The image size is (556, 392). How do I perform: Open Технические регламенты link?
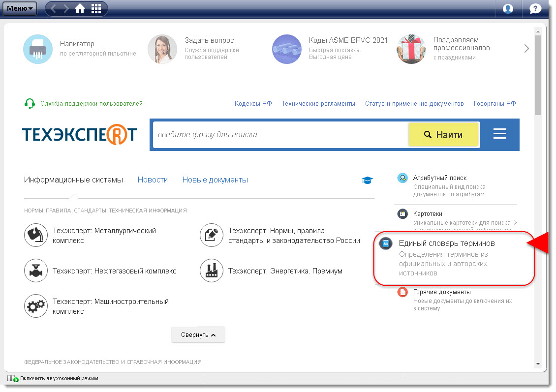click(318, 103)
